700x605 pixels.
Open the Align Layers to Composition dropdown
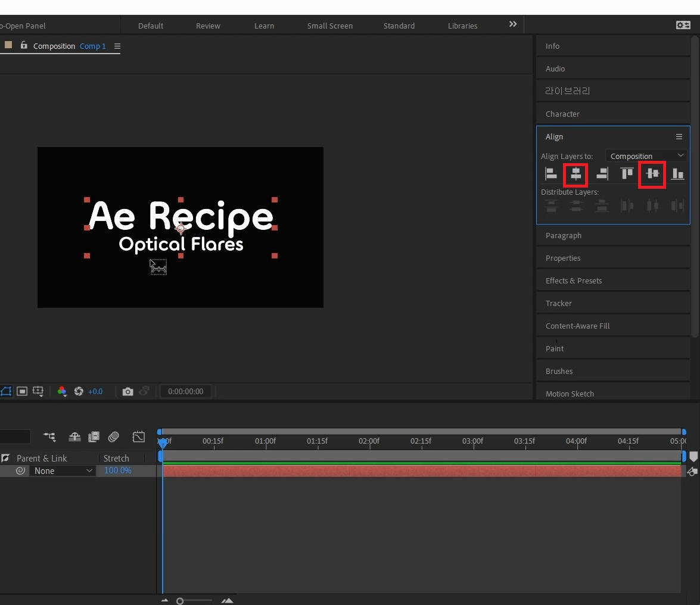tap(646, 155)
